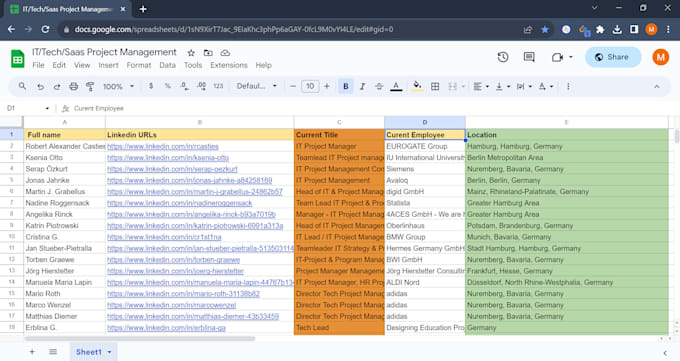Select column C header
680x361 pixels.
pos(339,122)
